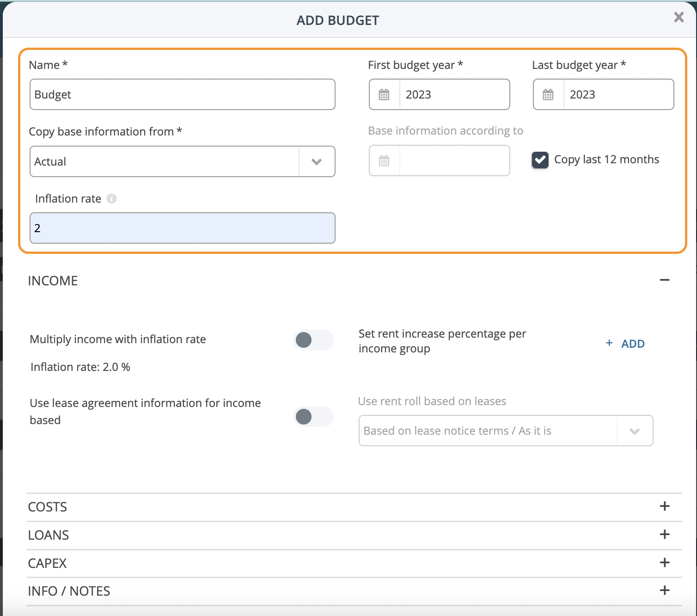Click the 'Copy last 12 months' label
The width and height of the screenshot is (697, 616).
(x=606, y=160)
